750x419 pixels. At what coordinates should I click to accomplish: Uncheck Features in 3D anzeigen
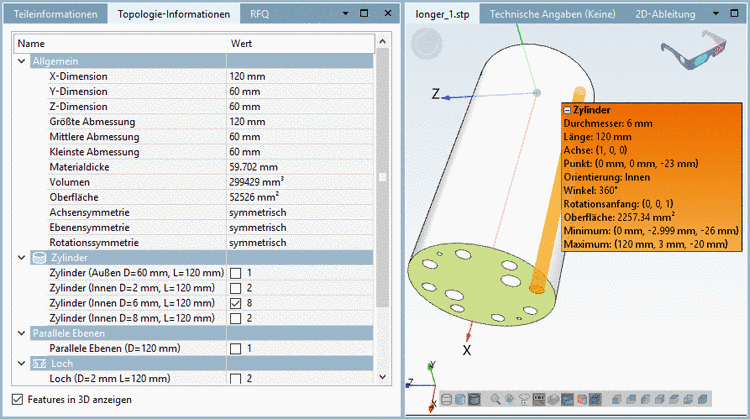(16, 400)
